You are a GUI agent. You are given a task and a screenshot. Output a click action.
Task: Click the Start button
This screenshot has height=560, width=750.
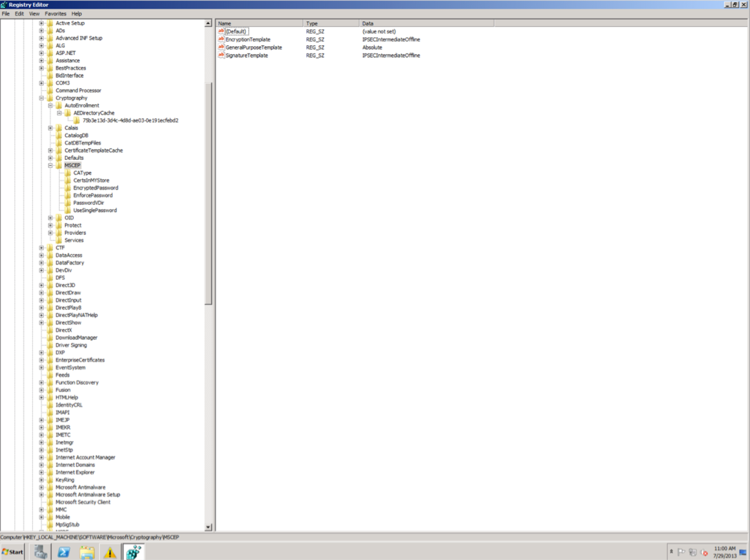[12, 552]
